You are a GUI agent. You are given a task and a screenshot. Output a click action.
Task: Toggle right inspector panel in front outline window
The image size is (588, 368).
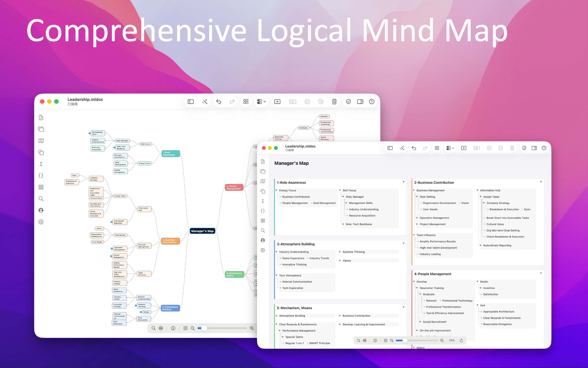(534, 148)
